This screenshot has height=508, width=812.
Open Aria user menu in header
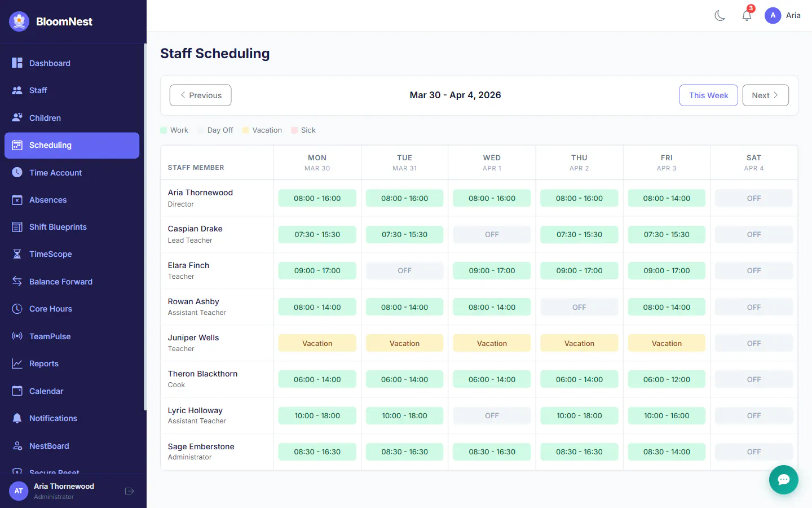pyautogui.click(x=783, y=15)
